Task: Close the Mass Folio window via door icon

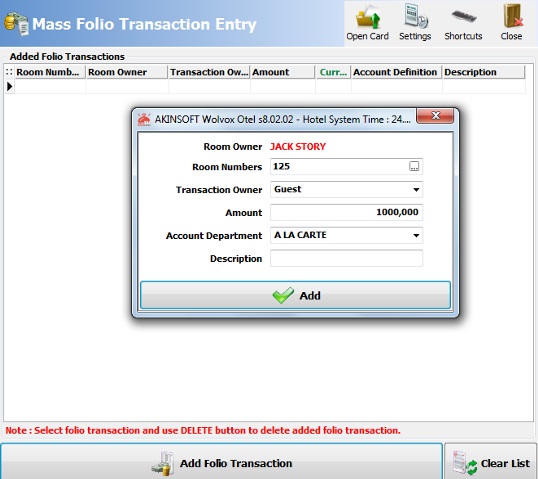Action: (x=511, y=23)
